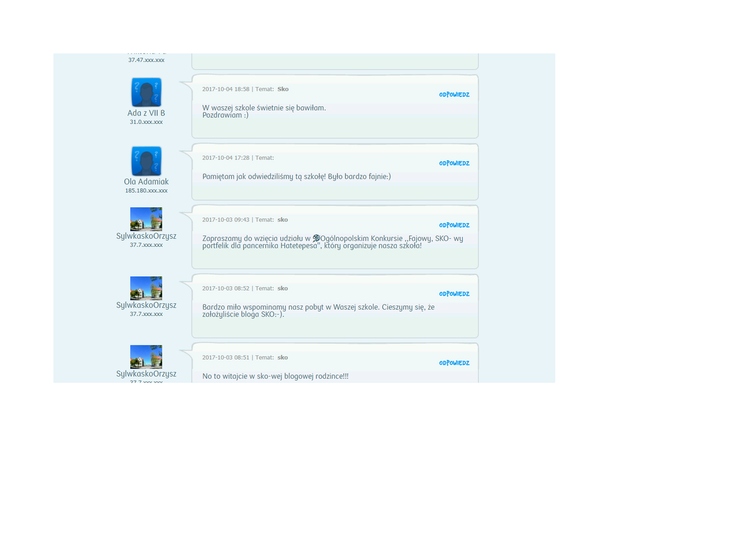756x534 pixels.
Task: Open SylwkaskoOrzysz avatar beside 08:51 comment
Action: point(146,357)
